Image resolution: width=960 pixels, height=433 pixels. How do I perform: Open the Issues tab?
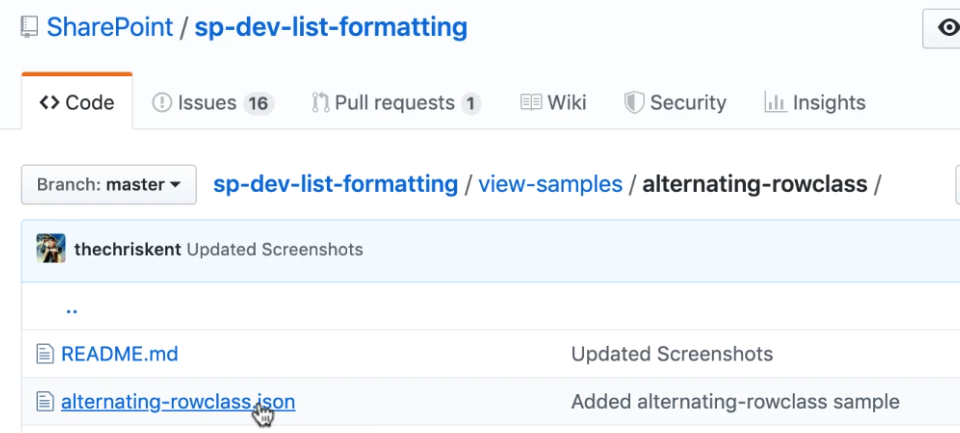[213, 103]
